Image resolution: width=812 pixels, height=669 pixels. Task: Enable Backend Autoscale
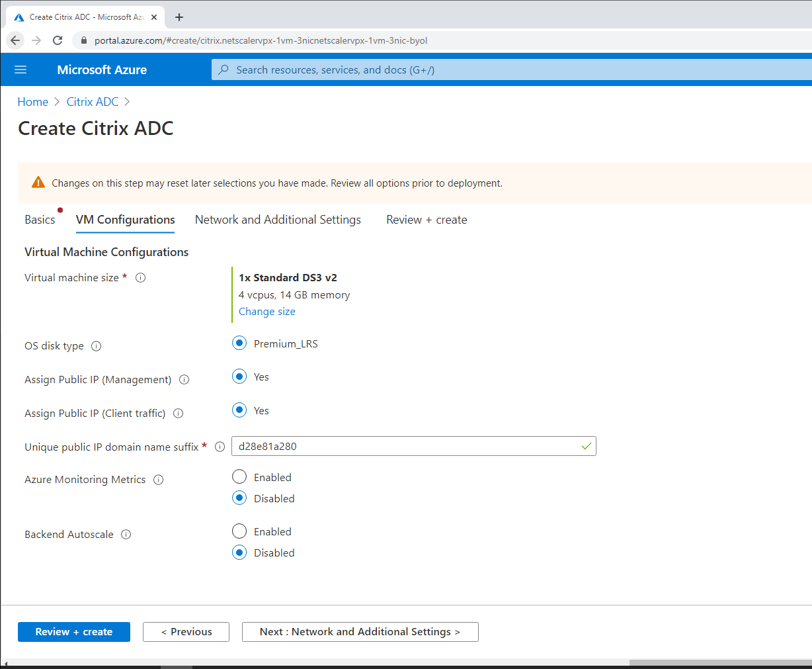239,531
